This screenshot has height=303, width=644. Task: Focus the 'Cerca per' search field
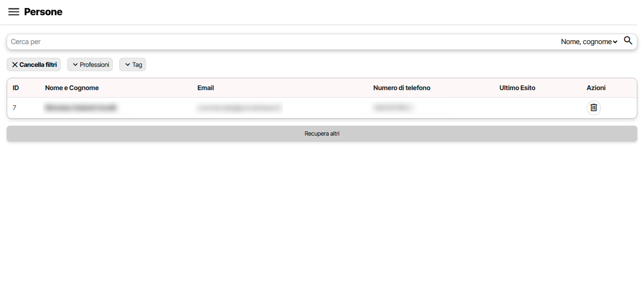pyautogui.click(x=272, y=42)
